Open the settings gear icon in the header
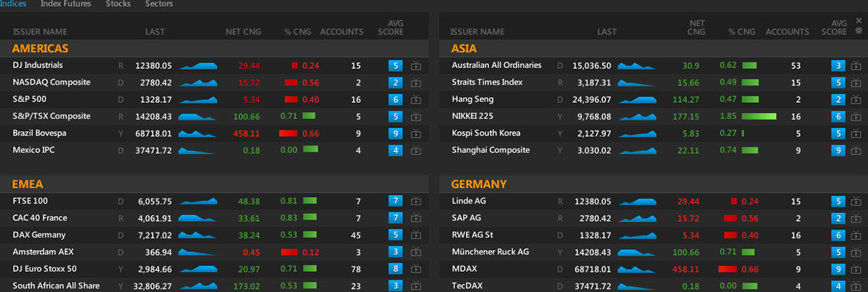 859,31
